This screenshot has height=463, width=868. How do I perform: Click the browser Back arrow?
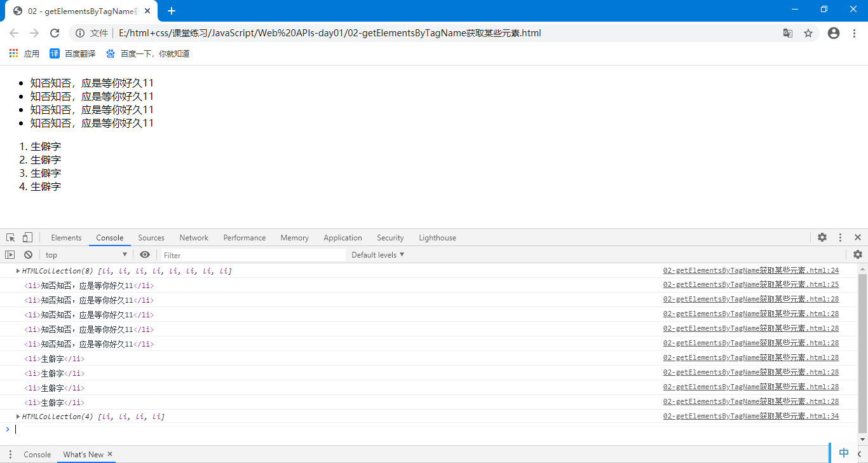[x=14, y=33]
